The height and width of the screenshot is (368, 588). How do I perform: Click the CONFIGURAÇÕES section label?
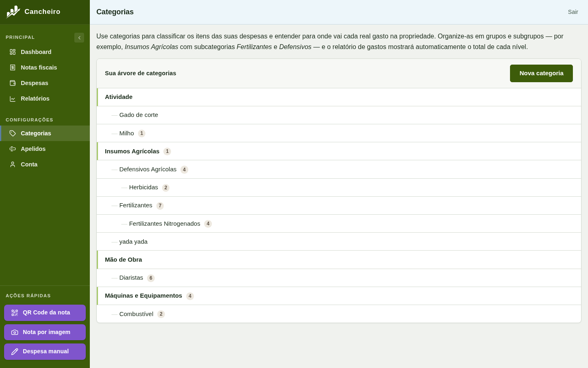[29, 120]
